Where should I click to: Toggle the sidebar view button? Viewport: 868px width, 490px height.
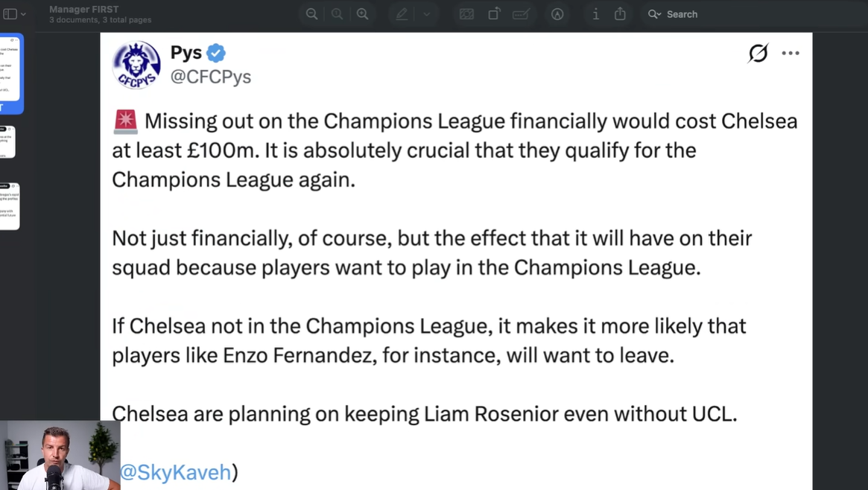(10, 14)
